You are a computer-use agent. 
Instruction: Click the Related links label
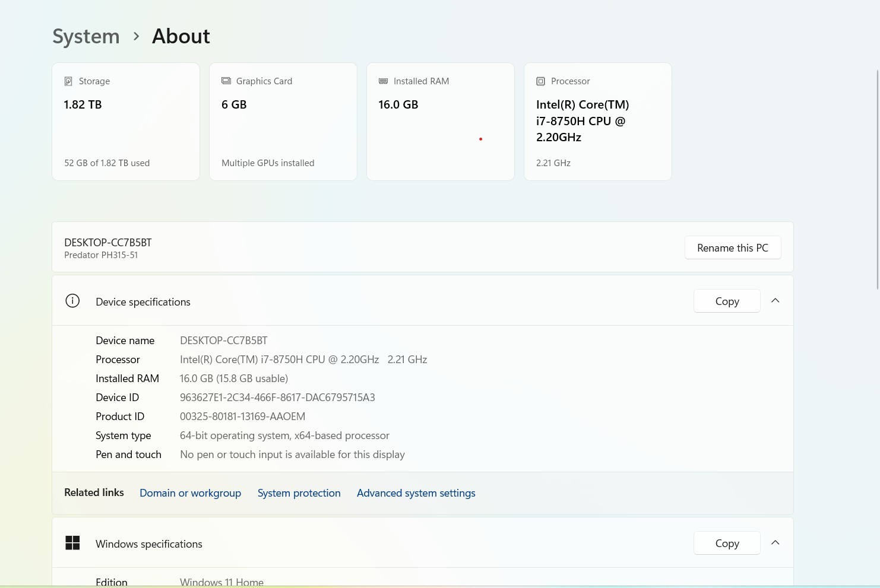pos(94,492)
